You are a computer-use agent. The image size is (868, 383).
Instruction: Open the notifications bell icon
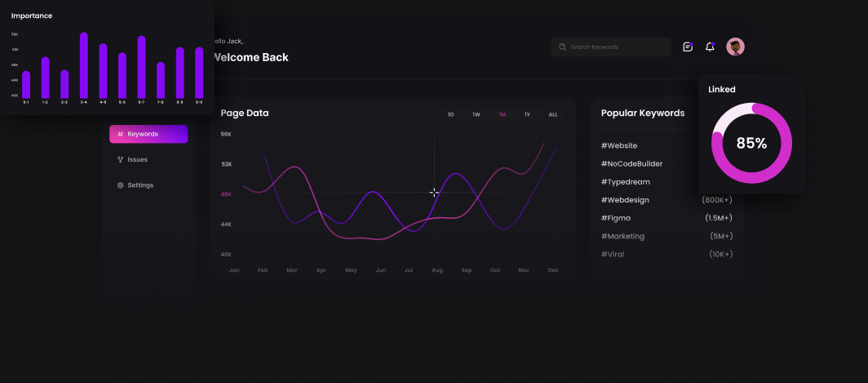point(710,47)
